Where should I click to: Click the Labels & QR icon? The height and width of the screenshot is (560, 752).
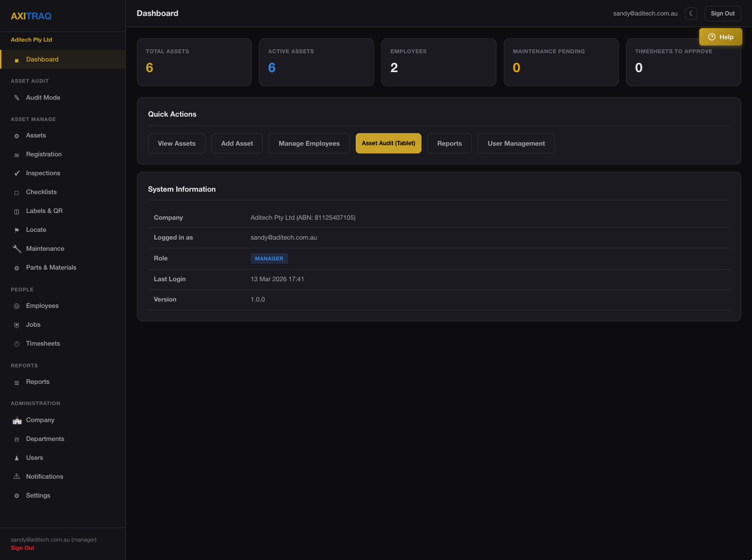tap(16, 212)
